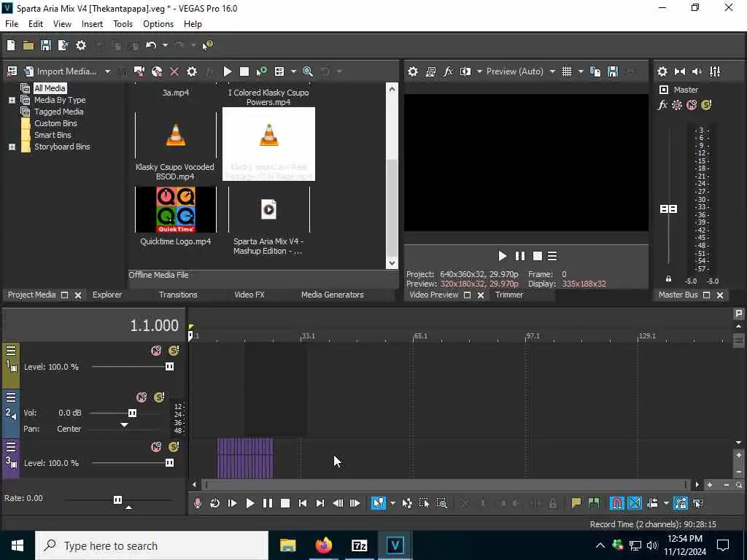Open the Project Media views dropdown arrow
747x560 pixels.
[293, 71]
